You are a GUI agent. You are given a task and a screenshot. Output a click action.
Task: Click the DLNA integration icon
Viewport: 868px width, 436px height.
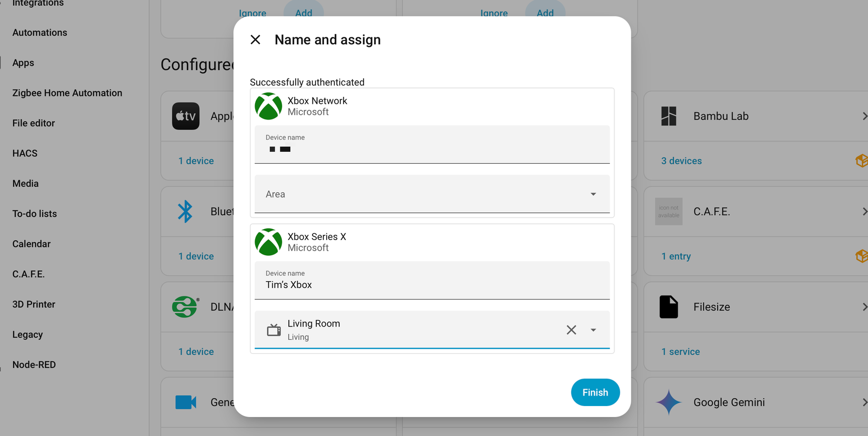tap(186, 307)
